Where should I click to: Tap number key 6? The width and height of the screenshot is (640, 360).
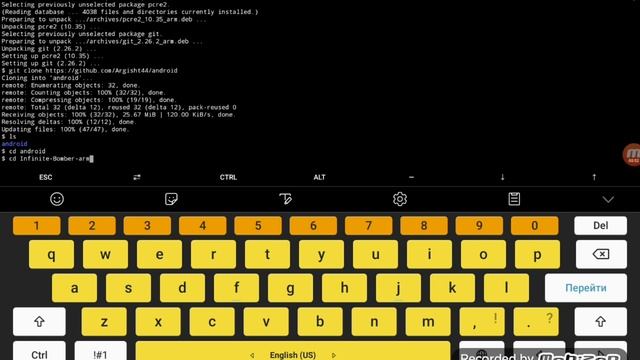(313, 226)
